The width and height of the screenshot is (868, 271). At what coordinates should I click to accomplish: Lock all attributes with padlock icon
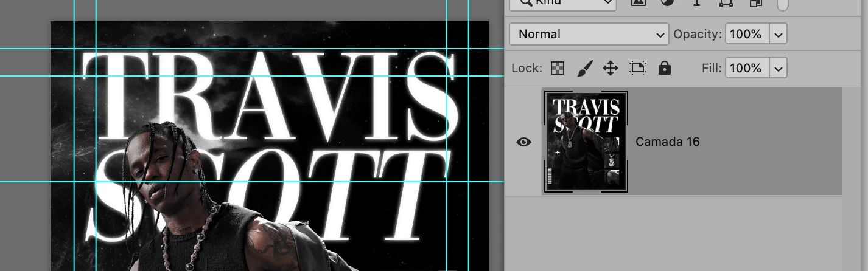pyautogui.click(x=665, y=68)
